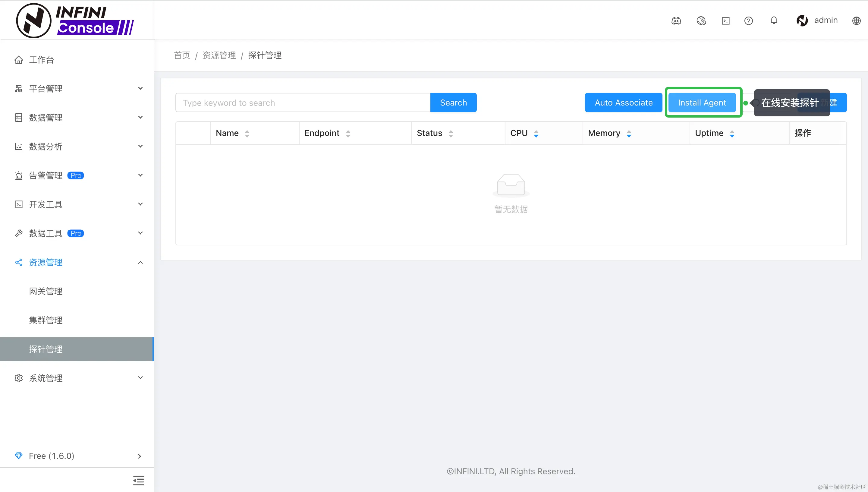Expand the Free (1.6.0) license entry
868x492 pixels.
(77, 456)
